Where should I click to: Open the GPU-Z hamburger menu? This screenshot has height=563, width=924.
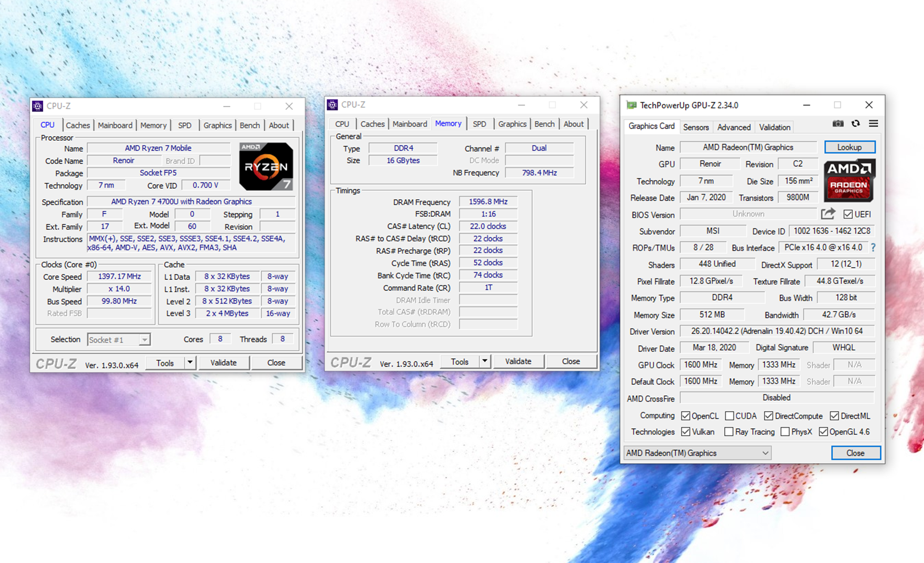point(873,124)
